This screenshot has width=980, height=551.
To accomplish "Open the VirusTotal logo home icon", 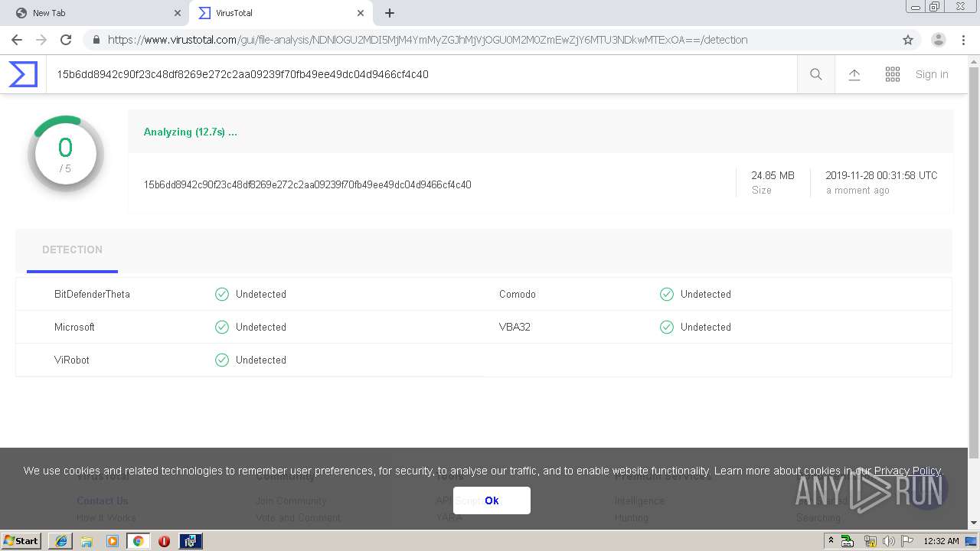I will (x=23, y=74).
